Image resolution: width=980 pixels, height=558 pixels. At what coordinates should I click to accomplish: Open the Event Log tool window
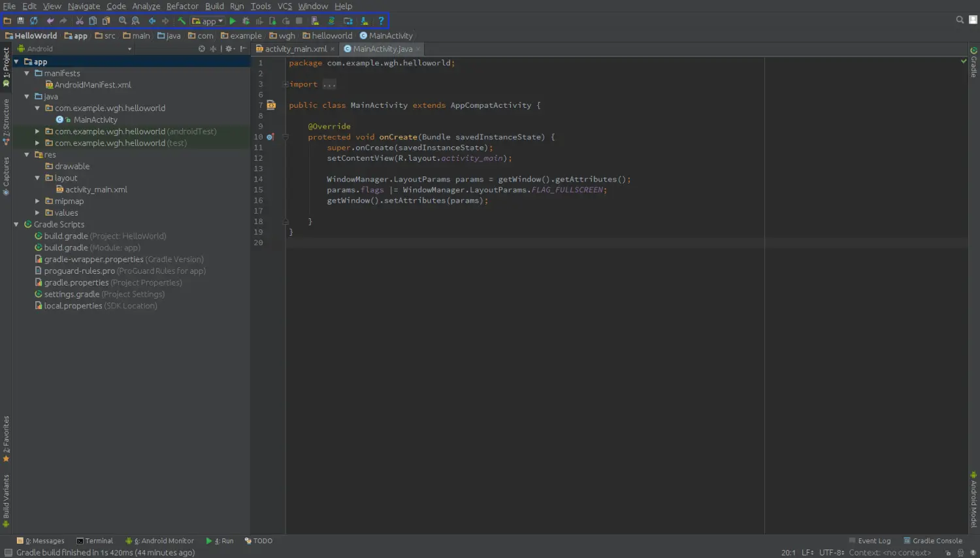click(x=870, y=541)
